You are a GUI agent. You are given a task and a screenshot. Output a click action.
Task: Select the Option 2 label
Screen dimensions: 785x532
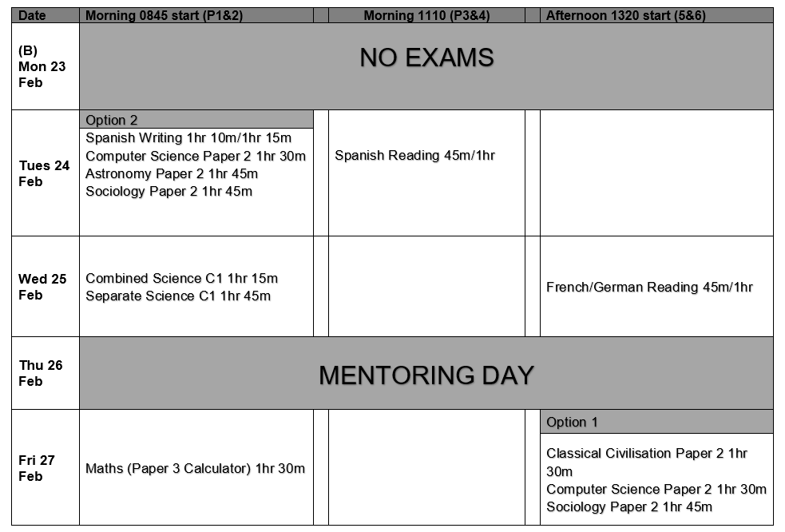click(112, 120)
